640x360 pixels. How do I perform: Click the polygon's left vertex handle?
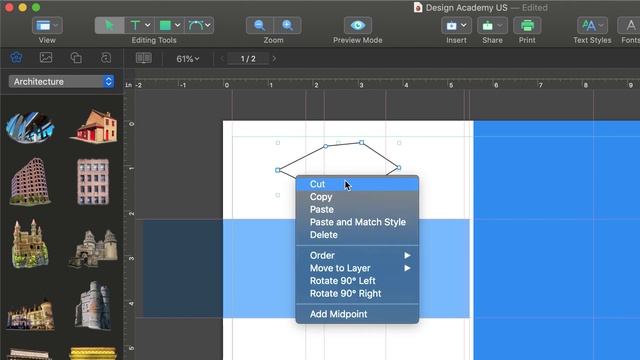pyautogui.click(x=278, y=170)
